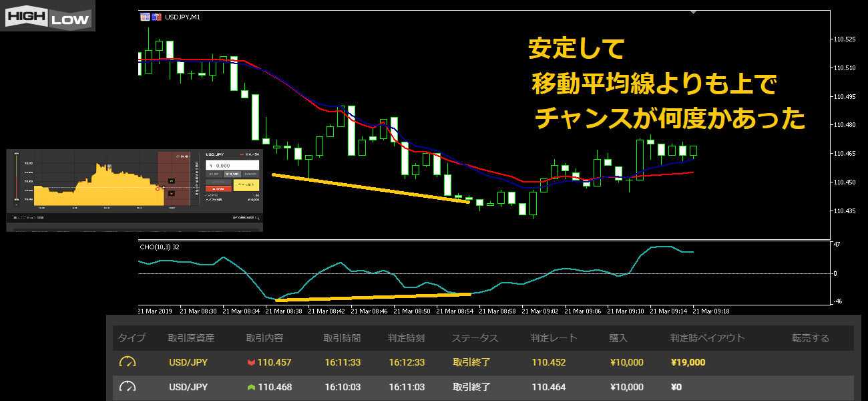Click the 転売する column header
Screen dimensions: 868x401
pos(811,338)
